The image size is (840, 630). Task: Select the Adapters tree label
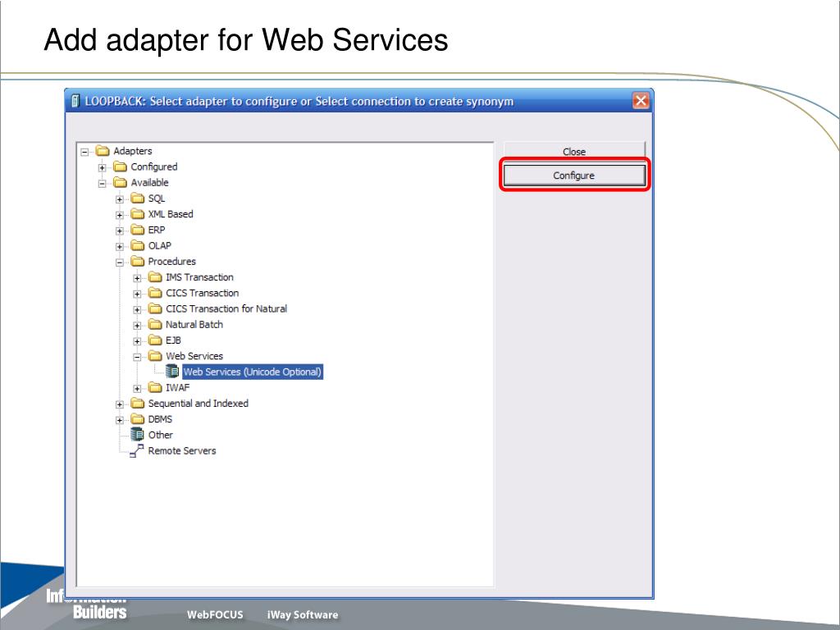[133, 151]
